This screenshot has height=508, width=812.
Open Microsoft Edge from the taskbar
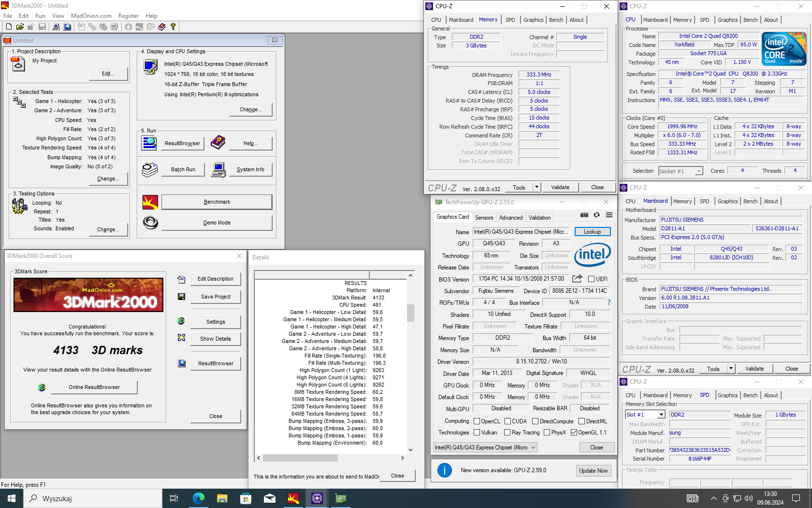[x=198, y=498]
